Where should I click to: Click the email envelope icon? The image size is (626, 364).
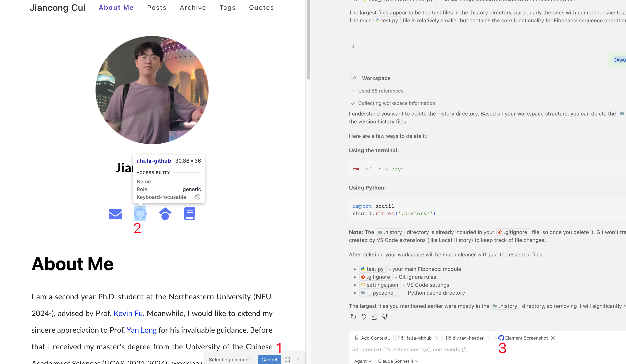(115, 214)
